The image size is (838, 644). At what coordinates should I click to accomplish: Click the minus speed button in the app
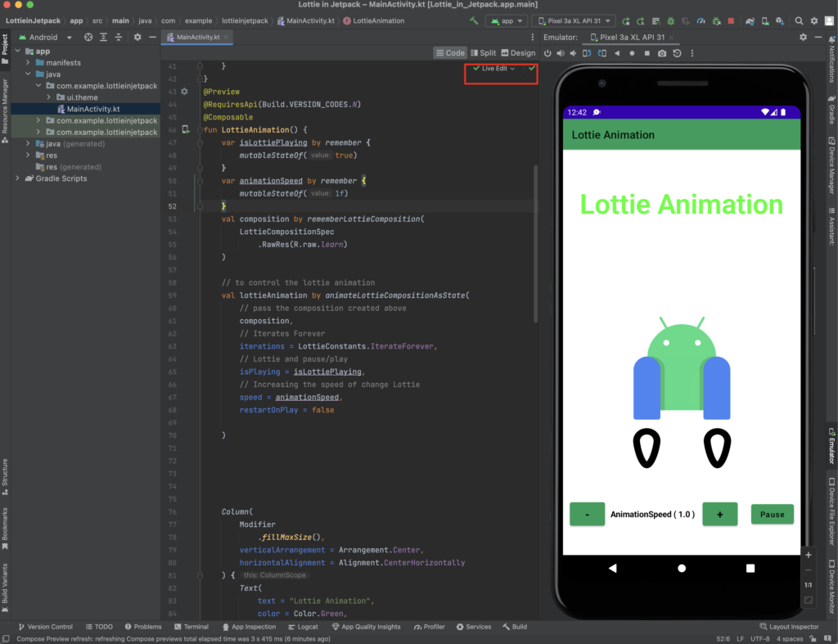[587, 514]
